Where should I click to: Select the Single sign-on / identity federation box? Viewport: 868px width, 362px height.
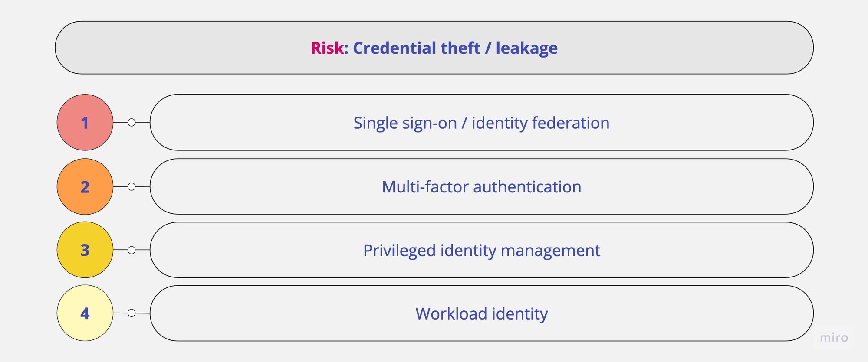482,123
